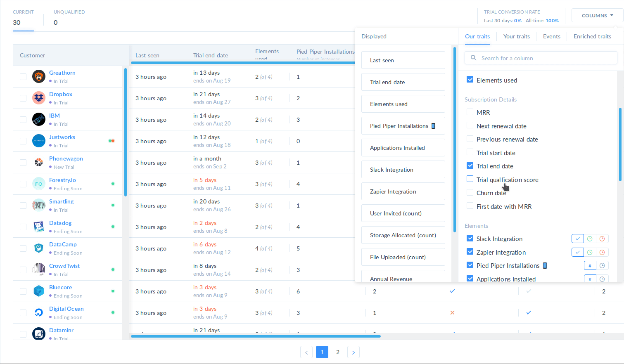
Task: Enable the Previous renewal date column
Action: (470, 139)
